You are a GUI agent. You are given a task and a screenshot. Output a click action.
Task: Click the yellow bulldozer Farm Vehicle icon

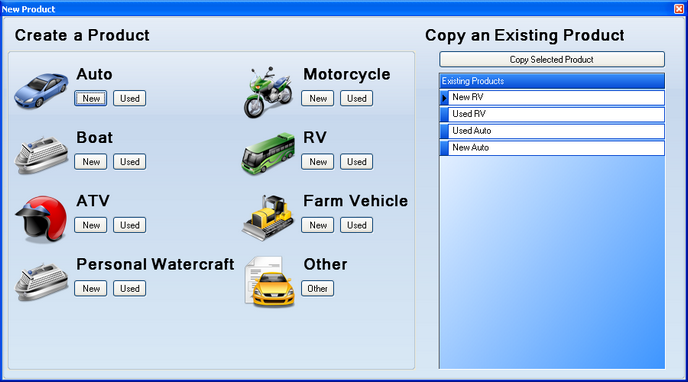[268, 218]
